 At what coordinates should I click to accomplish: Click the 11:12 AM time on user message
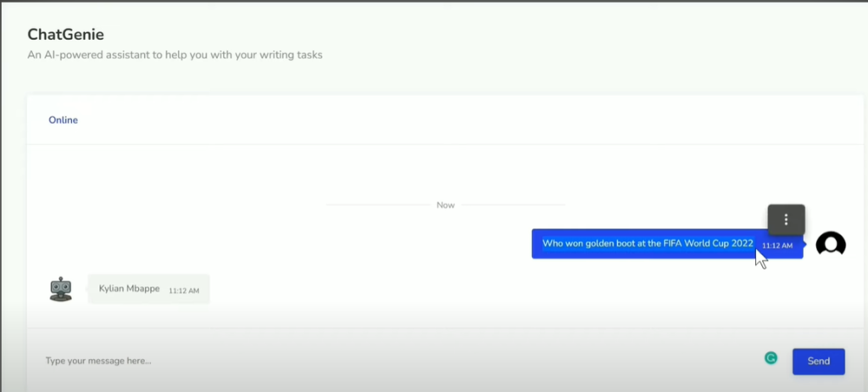tap(777, 245)
